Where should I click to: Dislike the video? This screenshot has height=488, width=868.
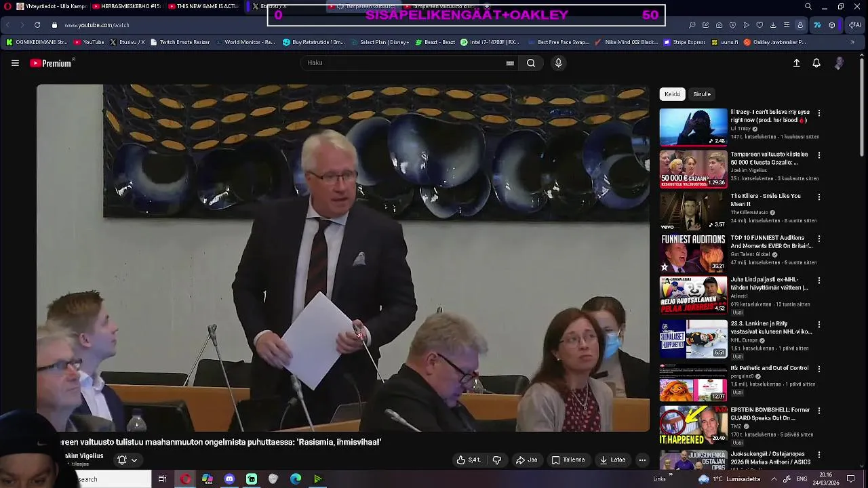pyautogui.click(x=497, y=460)
